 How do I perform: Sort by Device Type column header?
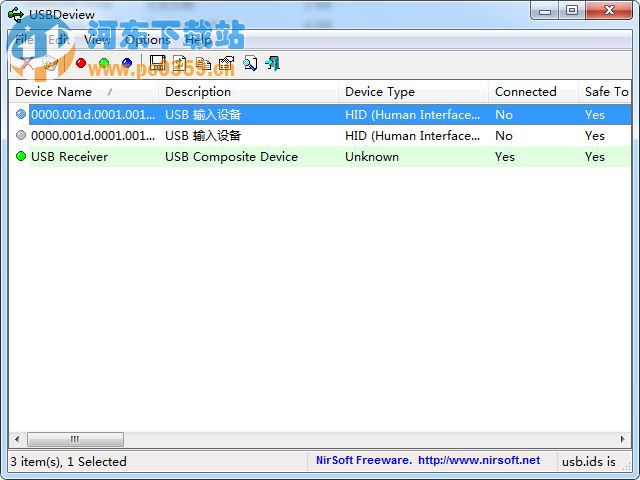pos(413,92)
